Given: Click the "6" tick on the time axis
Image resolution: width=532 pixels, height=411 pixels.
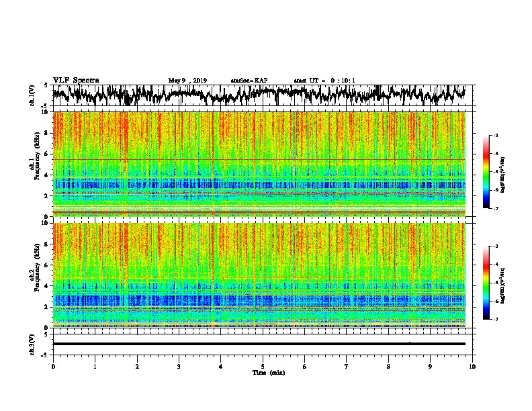Looking at the screenshot, I should tap(305, 367).
